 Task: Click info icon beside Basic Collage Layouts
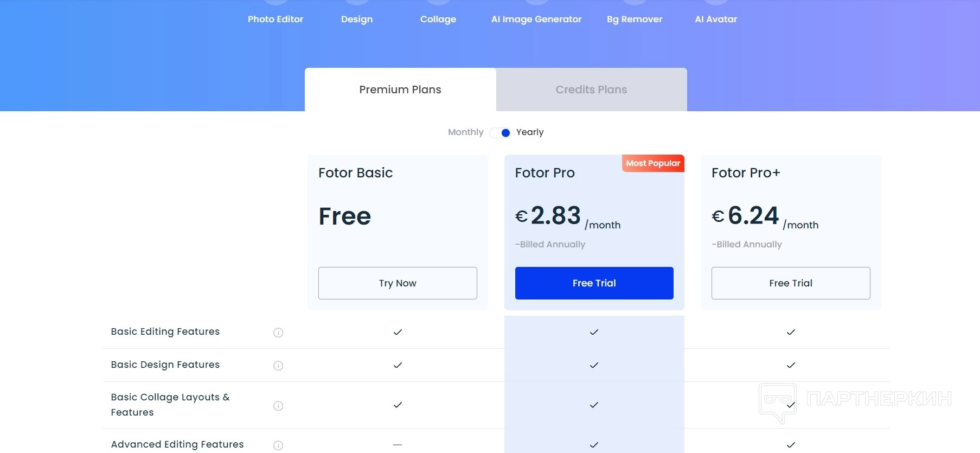(x=278, y=406)
